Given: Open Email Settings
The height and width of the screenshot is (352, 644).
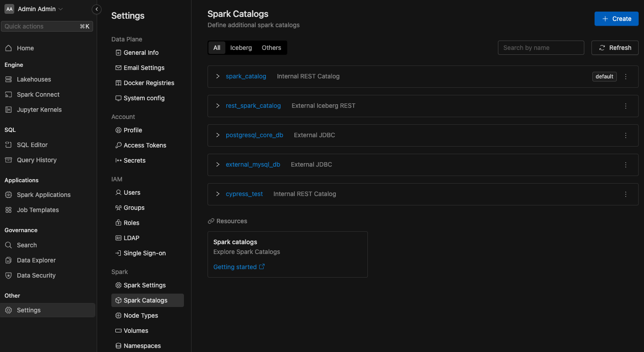Looking at the screenshot, I should pos(147,68).
